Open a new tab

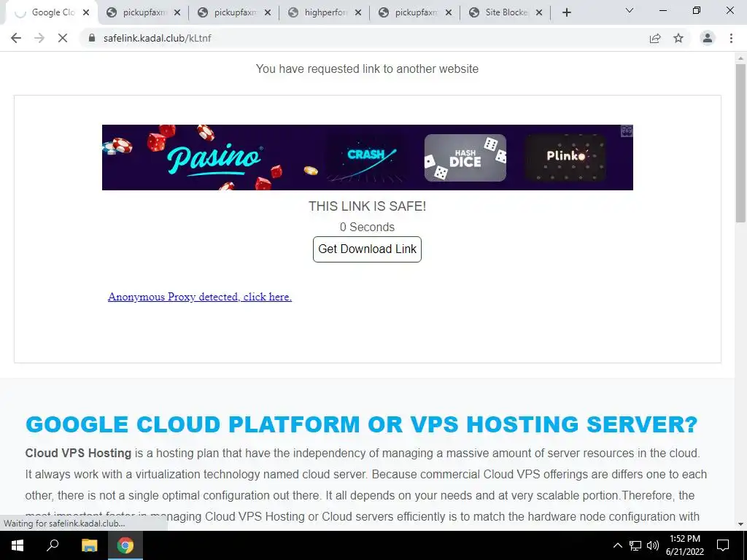(566, 12)
